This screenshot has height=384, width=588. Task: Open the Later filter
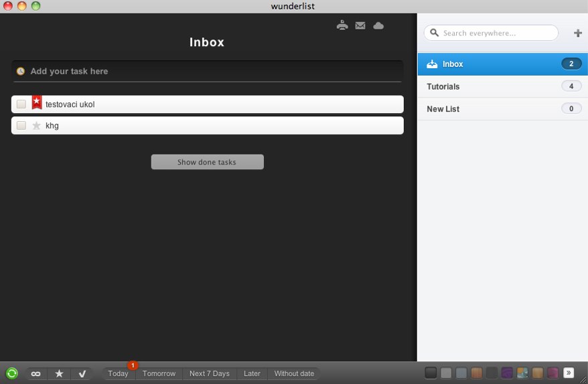(252, 373)
